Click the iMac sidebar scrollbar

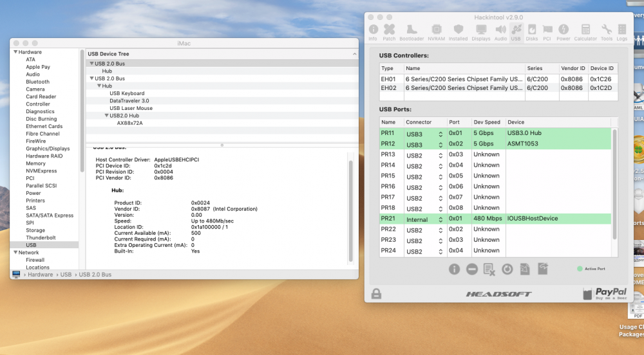coord(82,111)
